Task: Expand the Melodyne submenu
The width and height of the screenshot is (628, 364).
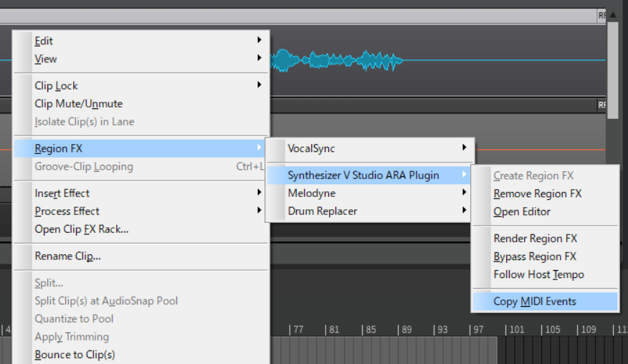Action: click(x=311, y=193)
